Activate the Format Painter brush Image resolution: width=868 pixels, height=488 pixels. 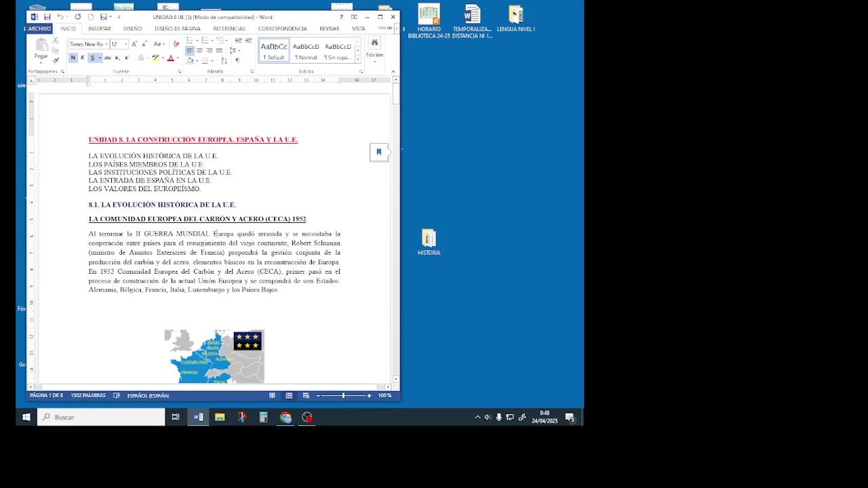56,60
